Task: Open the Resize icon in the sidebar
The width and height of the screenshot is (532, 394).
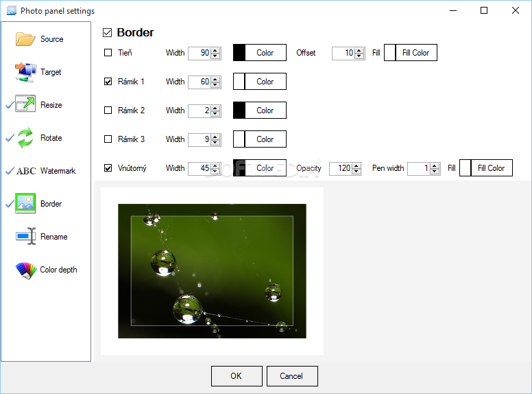Action: [x=25, y=104]
